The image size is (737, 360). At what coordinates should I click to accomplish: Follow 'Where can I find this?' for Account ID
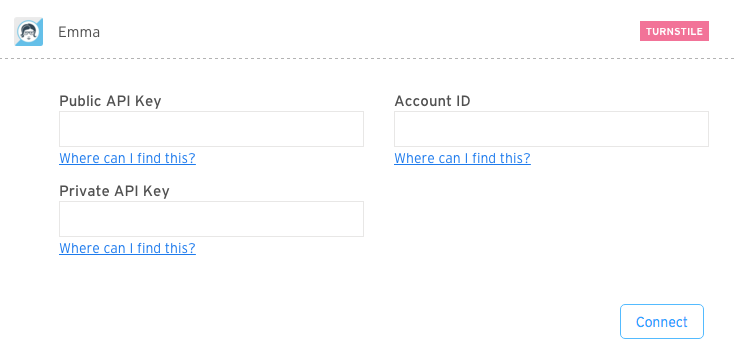click(462, 158)
